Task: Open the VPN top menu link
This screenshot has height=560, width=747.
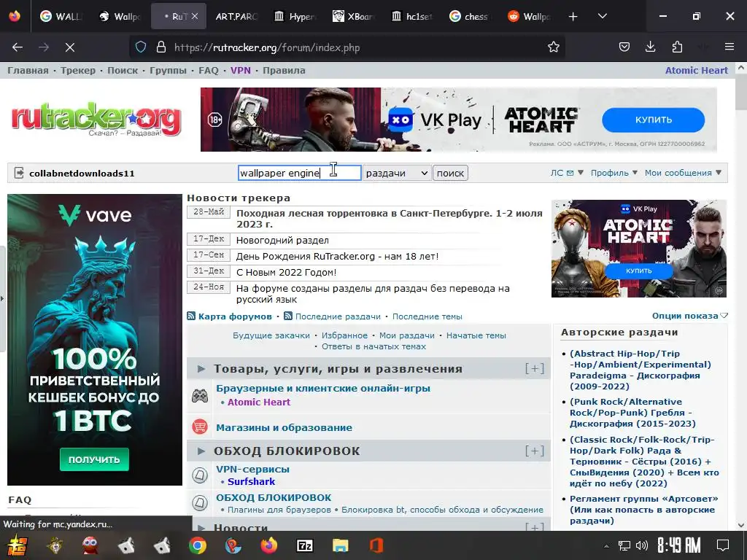Action: (241, 71)
